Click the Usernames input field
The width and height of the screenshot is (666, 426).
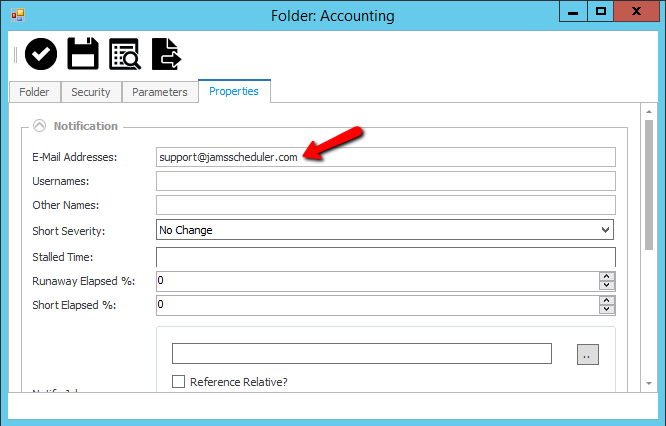[386, 181]
